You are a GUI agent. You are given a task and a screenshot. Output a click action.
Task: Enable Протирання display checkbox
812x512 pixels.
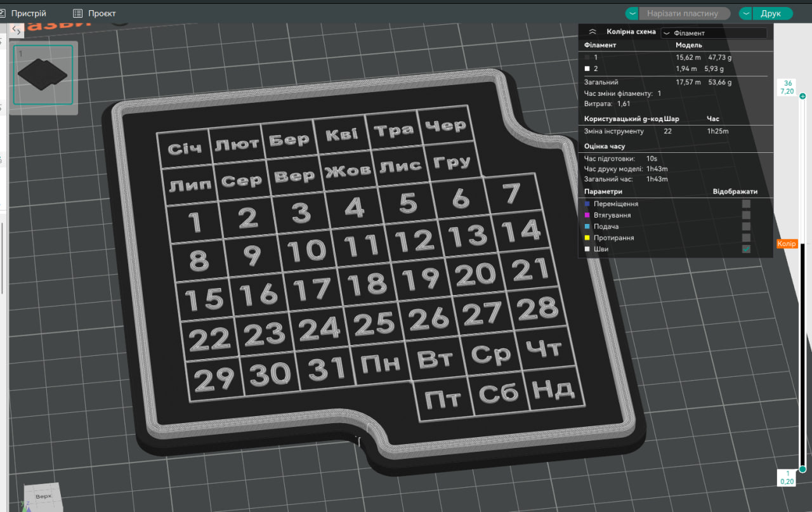[747, 238]
